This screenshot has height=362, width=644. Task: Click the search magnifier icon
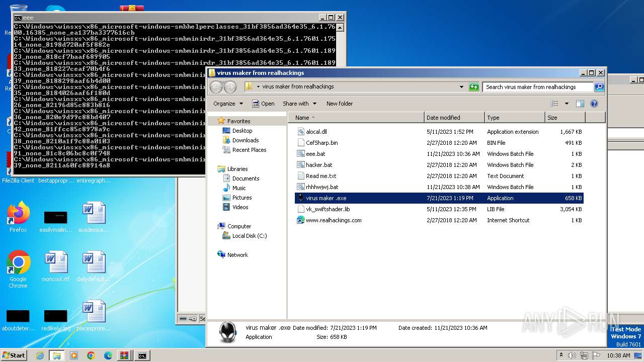(599, 87)
